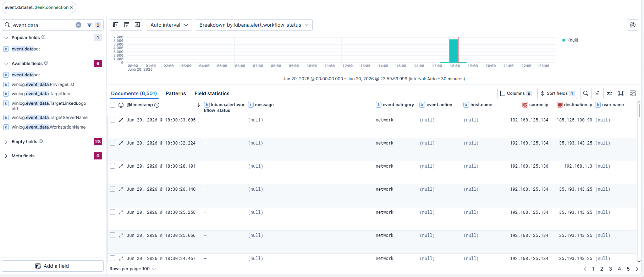The image size is (644, 277).
Task: Expand the 18:30:26.140 document row
Action: point(121,189)
